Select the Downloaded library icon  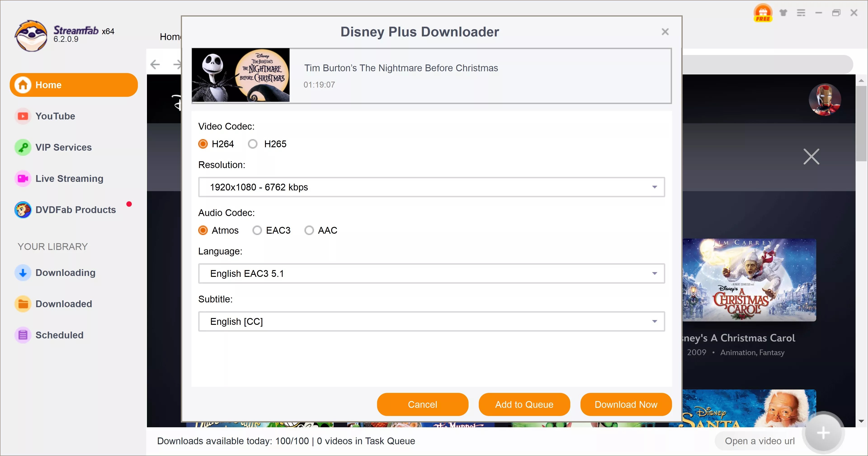(x=22, y=304)
